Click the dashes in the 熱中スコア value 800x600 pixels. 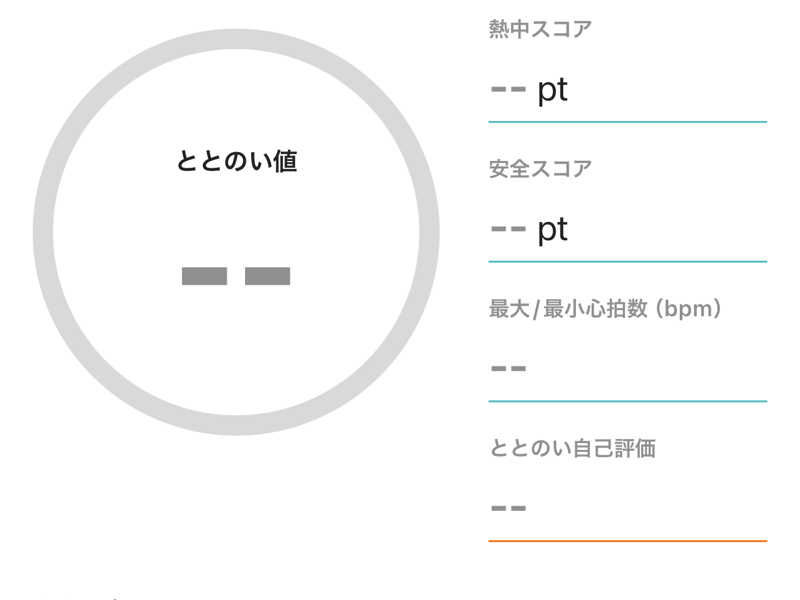coord(508,90)
